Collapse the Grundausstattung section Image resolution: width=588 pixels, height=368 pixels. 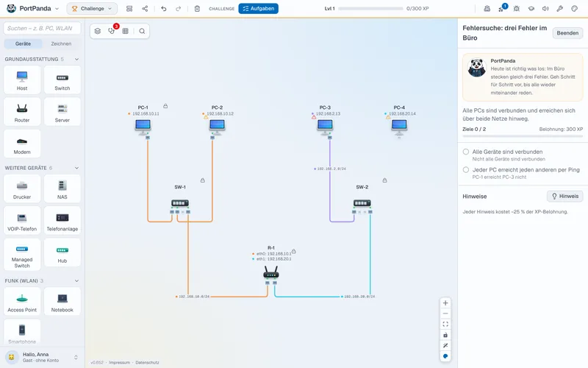tap(76, 59)
